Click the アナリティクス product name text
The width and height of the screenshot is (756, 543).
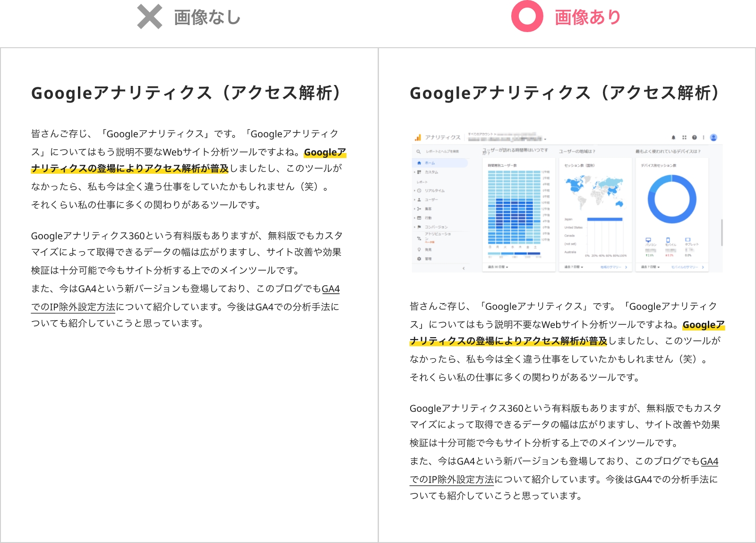[443, 137]
